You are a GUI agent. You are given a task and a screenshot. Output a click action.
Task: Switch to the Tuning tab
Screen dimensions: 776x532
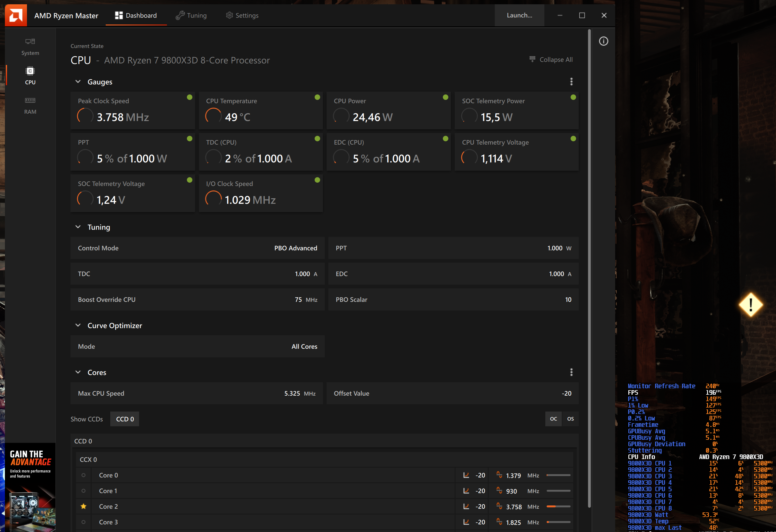coord(191,15)
